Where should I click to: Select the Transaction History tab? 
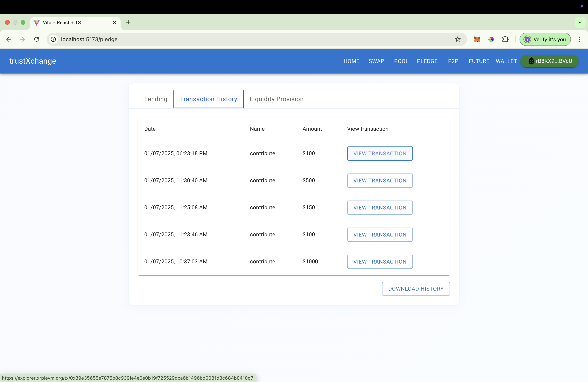(208, 99)
